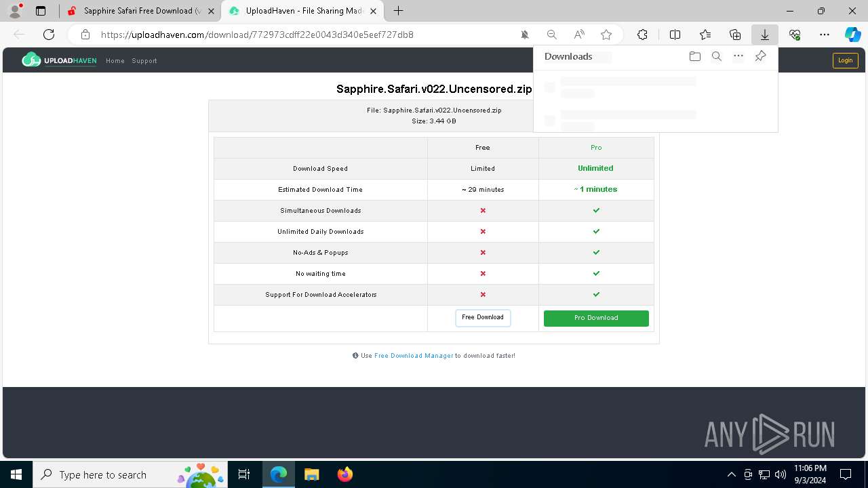This screenshot has height=488, width=868.
Task: Open the tab actions menu icon
Action: tap(41, 11)
